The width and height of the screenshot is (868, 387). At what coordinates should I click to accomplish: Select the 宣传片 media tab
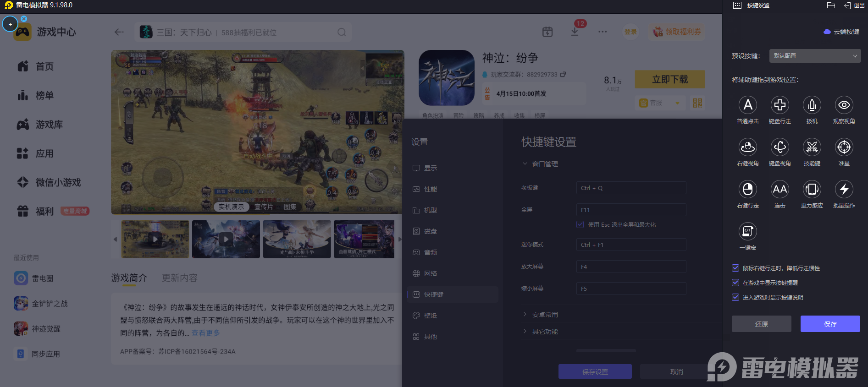[264, 207]
